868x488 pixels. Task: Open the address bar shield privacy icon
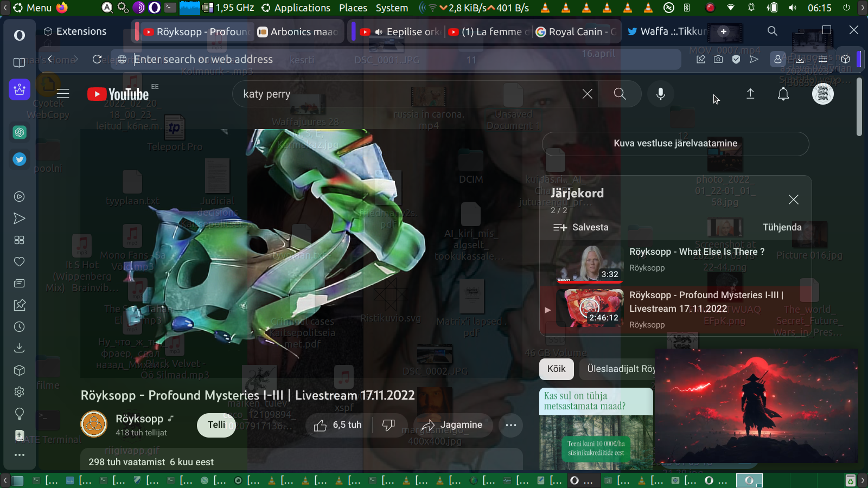736,59
